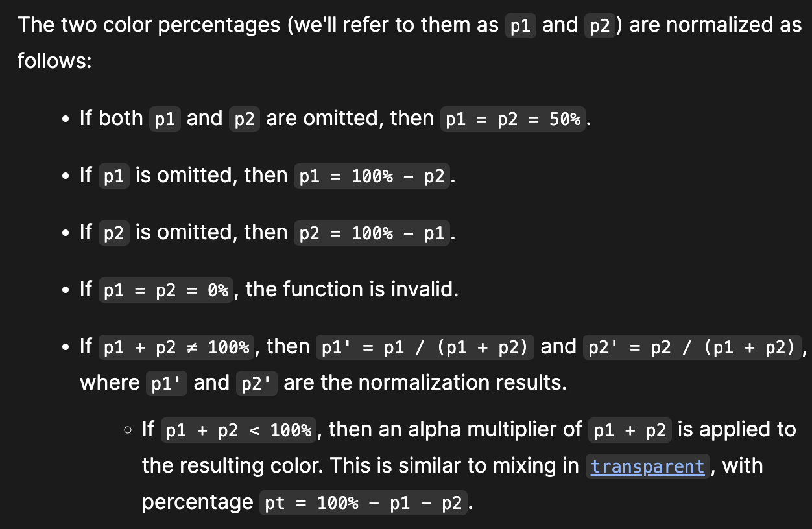Viewport: 812px width, 529px height.
Task: Click the 'p1 + p2' code after 'alpha multiplier of'
Action: [630, 430]
